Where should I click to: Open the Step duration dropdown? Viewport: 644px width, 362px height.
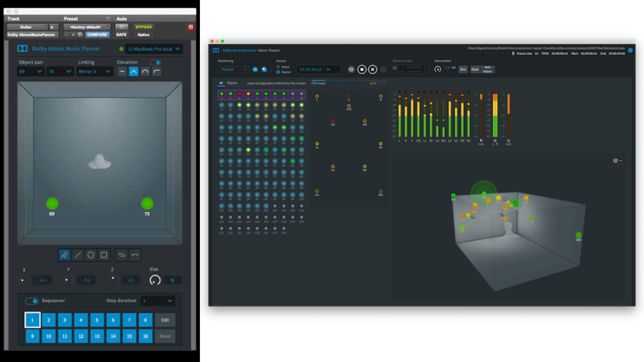[157, 301]
